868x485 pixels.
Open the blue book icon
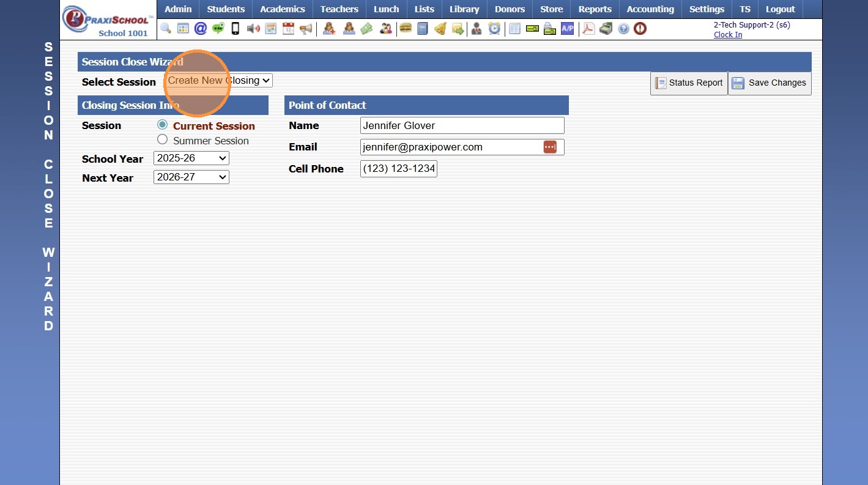click(x=423, y=29)
